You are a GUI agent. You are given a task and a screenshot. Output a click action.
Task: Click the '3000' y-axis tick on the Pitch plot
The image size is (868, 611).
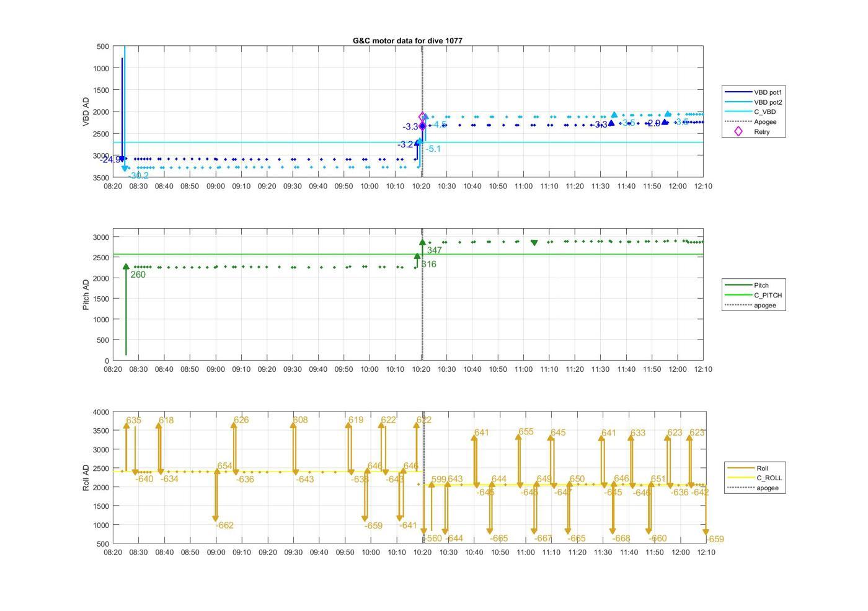[x=100, y=237]
